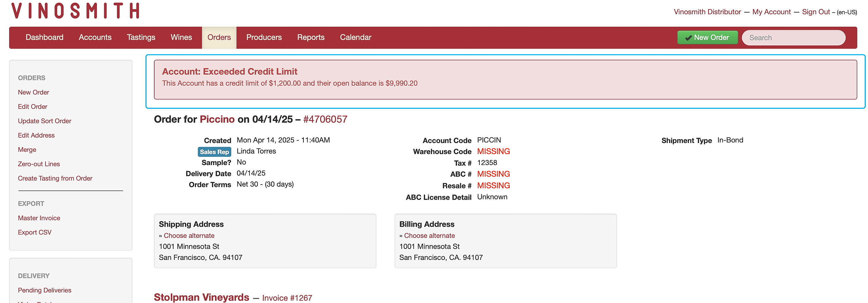Click the green New Order button

click(x=707, y=38)
